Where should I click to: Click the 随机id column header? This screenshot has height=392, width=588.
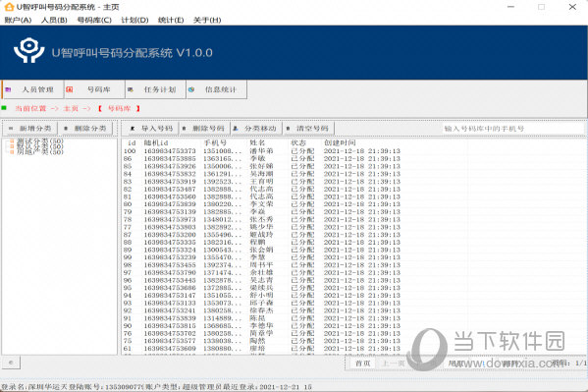tap(156, 143)
